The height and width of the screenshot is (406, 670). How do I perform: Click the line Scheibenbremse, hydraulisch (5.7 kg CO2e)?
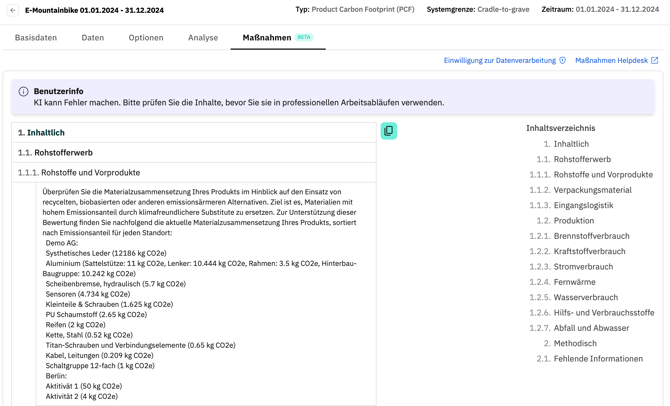116,284
